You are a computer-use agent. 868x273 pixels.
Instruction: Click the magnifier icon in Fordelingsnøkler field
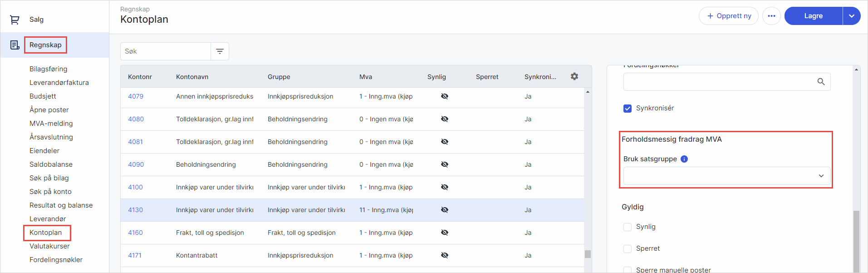pos(821,82)
